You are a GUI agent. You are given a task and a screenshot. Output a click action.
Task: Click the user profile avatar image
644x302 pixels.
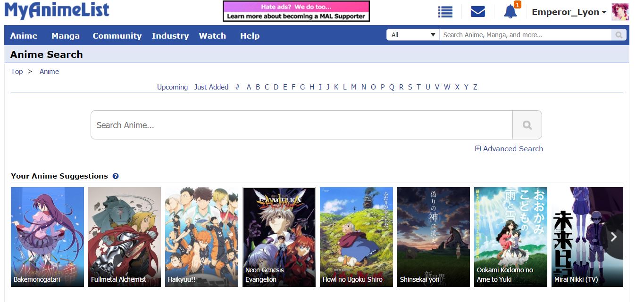(x=620, y=12)
